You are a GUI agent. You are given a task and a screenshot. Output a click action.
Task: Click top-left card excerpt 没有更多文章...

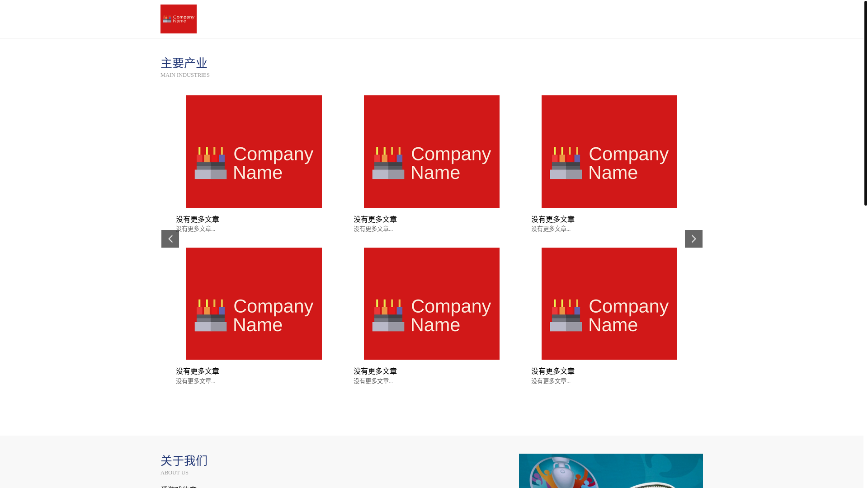(195, 229)
